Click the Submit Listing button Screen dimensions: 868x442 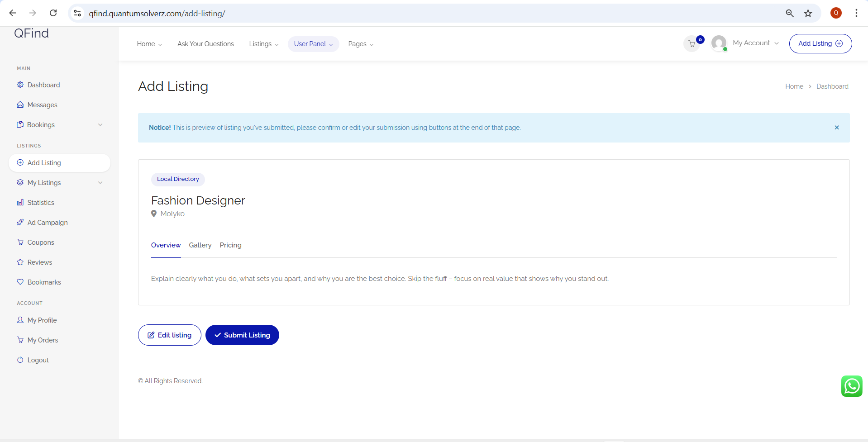click(242, 335)
